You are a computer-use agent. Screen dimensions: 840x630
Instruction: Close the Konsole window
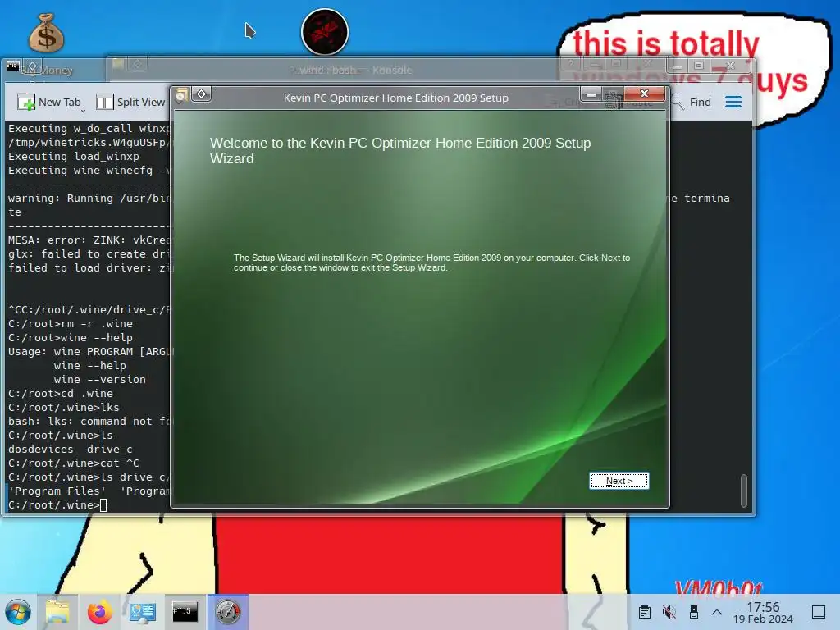(x=730, y=66)
